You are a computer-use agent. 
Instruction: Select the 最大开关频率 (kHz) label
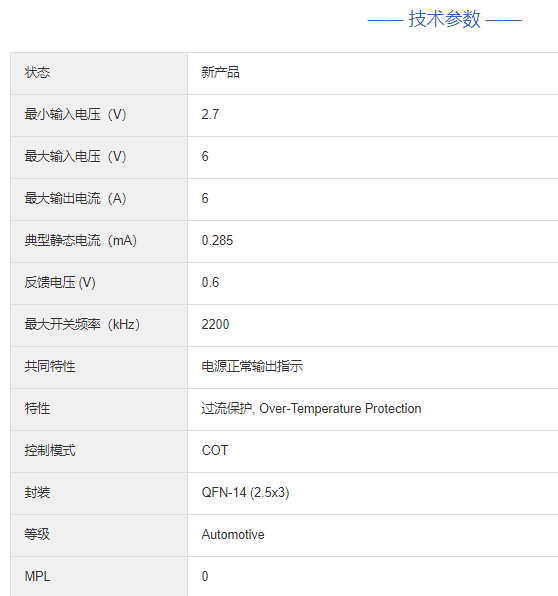point(82,324)
